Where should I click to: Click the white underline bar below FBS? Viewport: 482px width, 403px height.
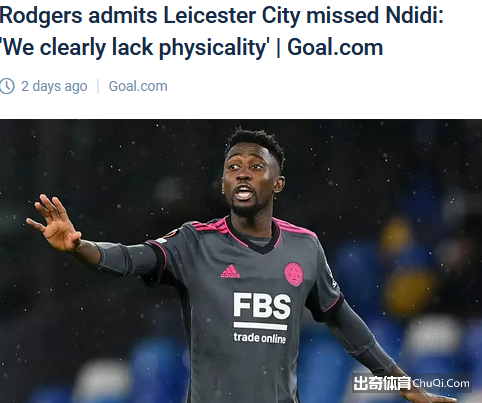pyautogui.click(x=260, y=326)
